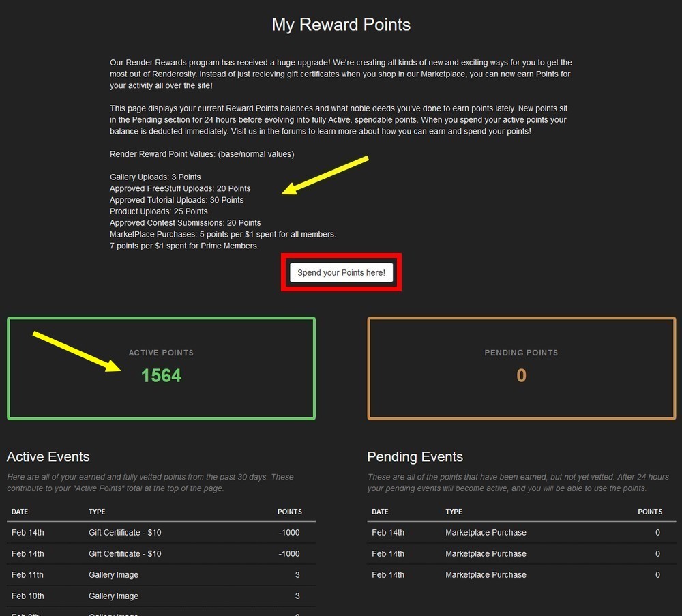
Task: Click 'Approved FreeStuff Uploads: 20 Points' line
Action: [x=180, y=188]
